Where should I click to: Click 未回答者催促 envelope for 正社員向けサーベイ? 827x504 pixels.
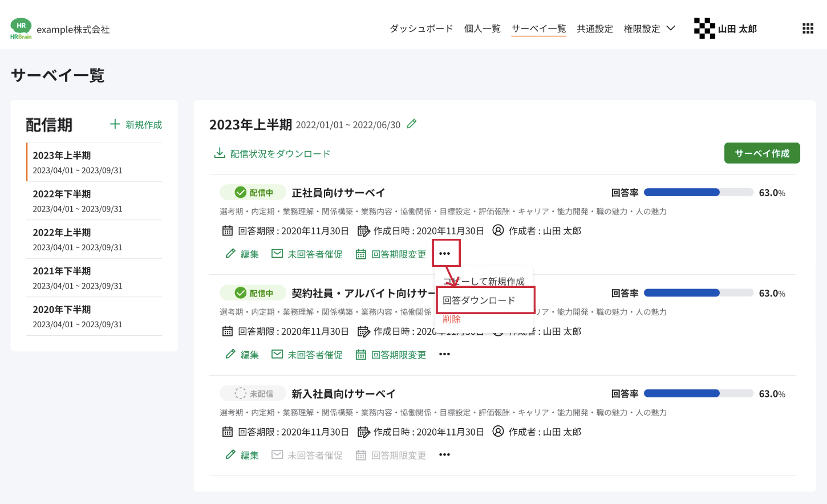(277, 254)
